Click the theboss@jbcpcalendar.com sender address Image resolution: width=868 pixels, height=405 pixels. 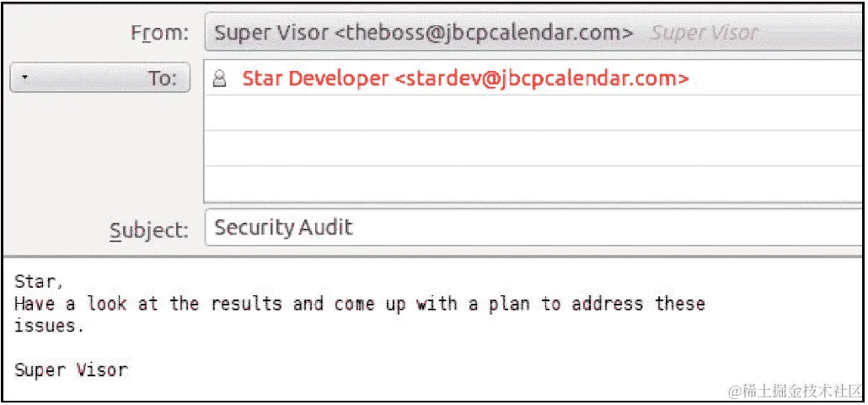[x=485, y=33]
